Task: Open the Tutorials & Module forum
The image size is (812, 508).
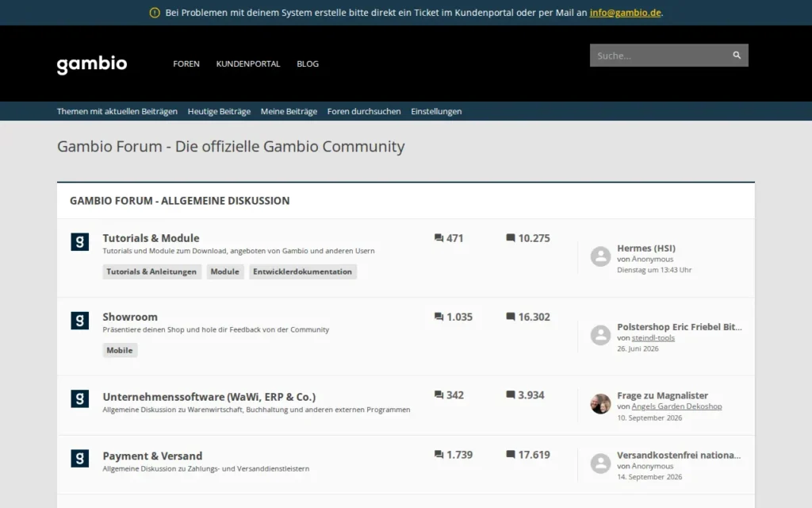Action: tap(151, 238)
